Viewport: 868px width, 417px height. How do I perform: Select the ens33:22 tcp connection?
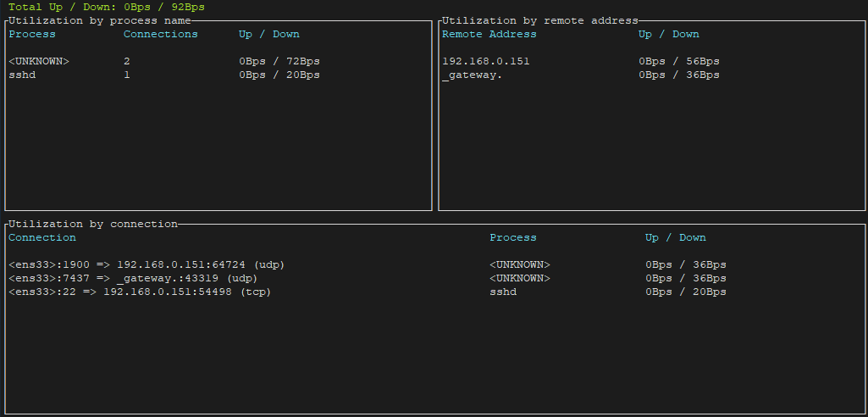tap(140, 292)
